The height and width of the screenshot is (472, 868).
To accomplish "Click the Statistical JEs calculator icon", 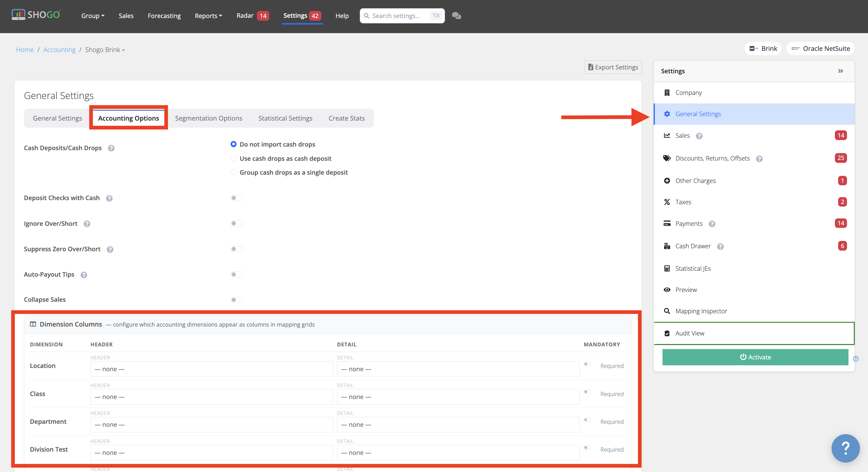I will click(x=667, y=269).
